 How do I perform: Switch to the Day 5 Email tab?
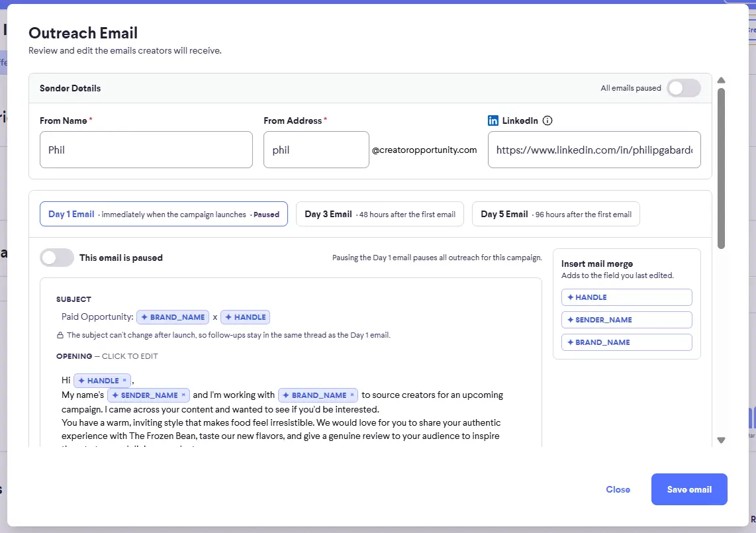[x=556, y=214]
